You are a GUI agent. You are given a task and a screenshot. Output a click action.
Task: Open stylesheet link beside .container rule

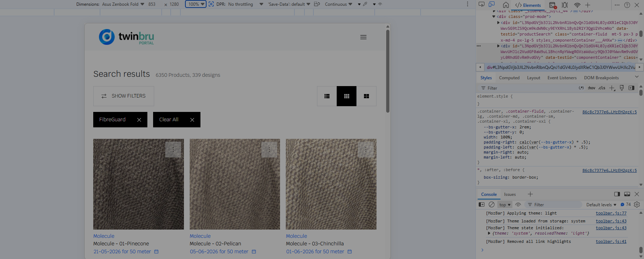tap(610, 112)
